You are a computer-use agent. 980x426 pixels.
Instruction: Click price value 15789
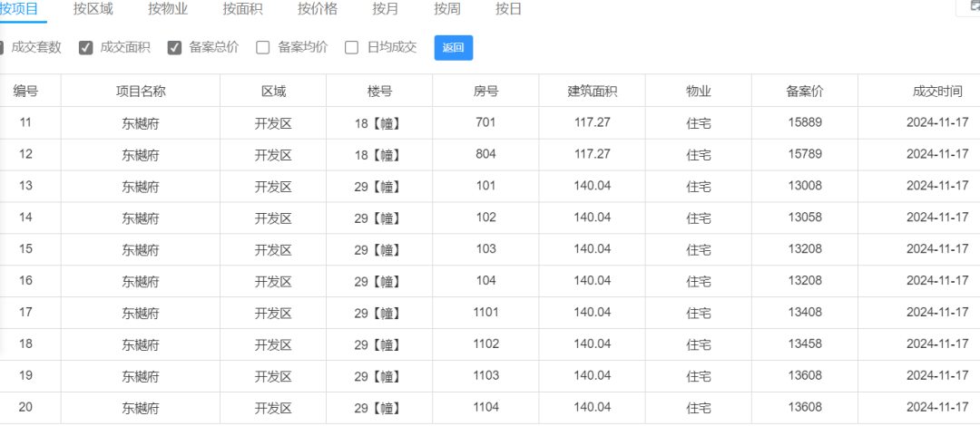coord(805,154)
